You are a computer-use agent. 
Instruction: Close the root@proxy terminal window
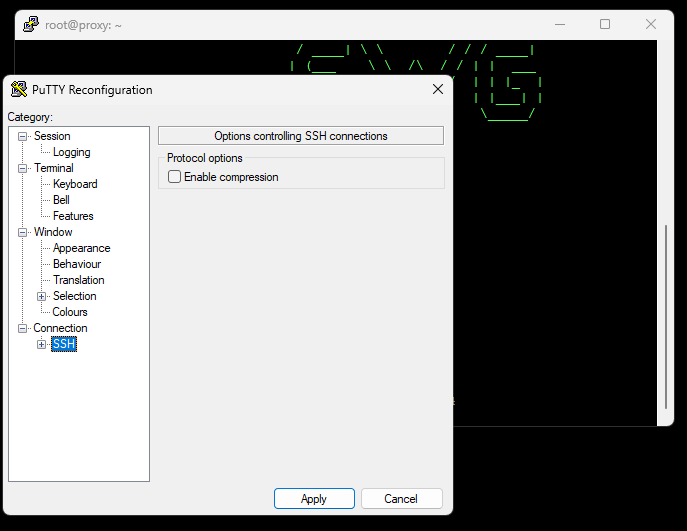click(x=651, y=25)
